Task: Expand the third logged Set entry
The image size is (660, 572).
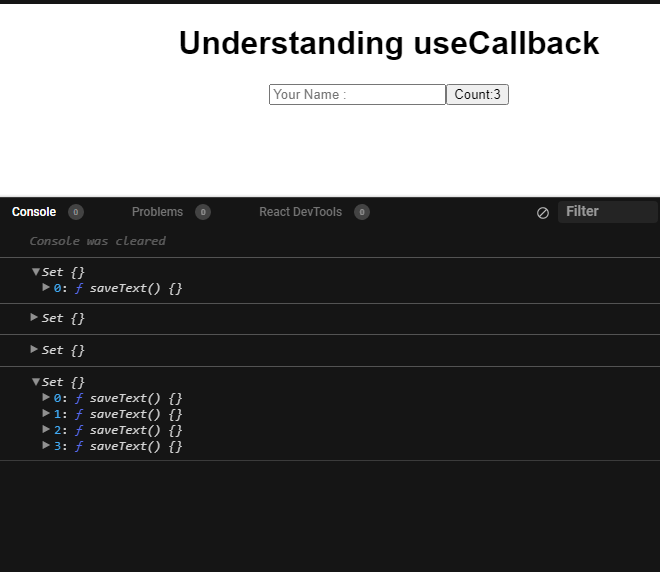Action: pos(36,350)
